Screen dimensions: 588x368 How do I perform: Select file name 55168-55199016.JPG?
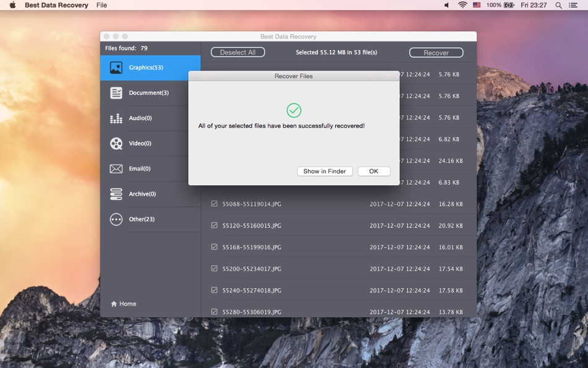point(252,247)
